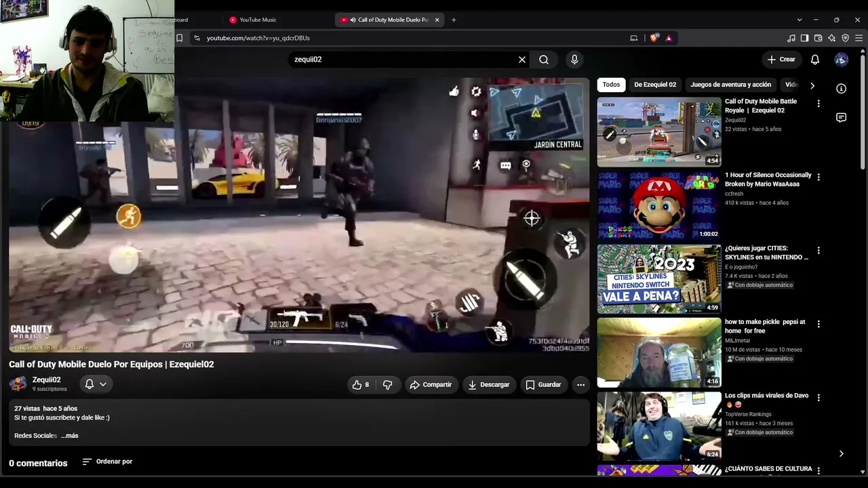Open the Cities Skylines 2023 thumbnail
Screen dimensions: 868x488
coord(659,279)
